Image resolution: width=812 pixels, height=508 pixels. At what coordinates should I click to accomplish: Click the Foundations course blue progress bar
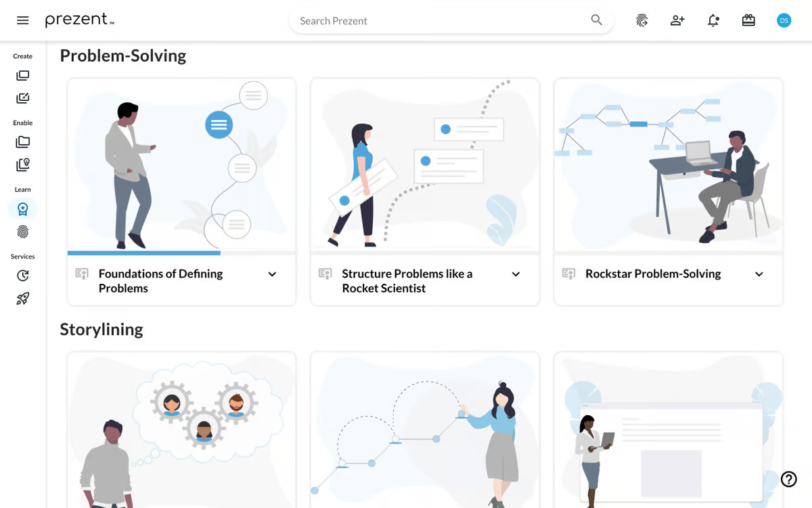[x=144, y=253]
